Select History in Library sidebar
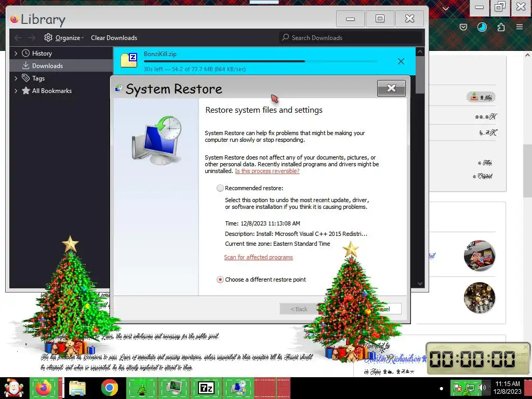Image resolution: width=532 pixels, height=399 pixels. pos(61,54)
